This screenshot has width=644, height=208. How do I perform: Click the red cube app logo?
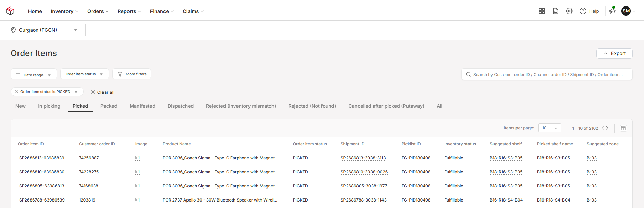(10, 11)
